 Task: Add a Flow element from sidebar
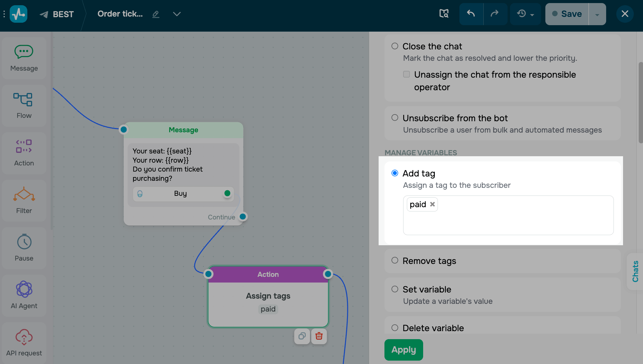(x=24, y=106)
